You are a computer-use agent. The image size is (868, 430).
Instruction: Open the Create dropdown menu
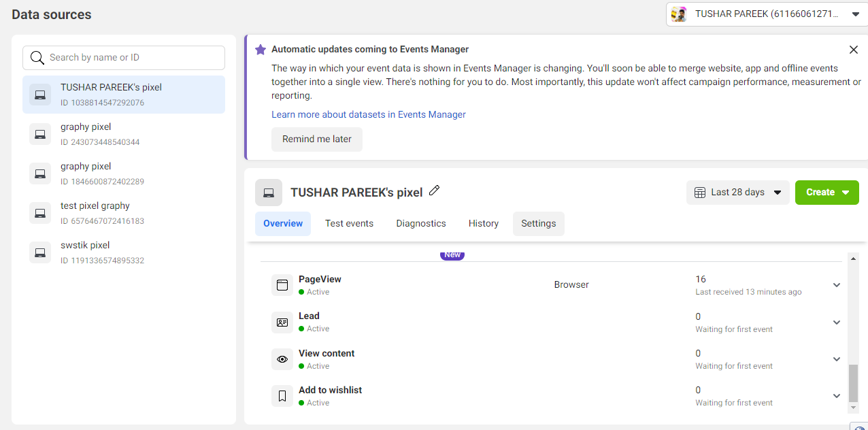point(827,192)
